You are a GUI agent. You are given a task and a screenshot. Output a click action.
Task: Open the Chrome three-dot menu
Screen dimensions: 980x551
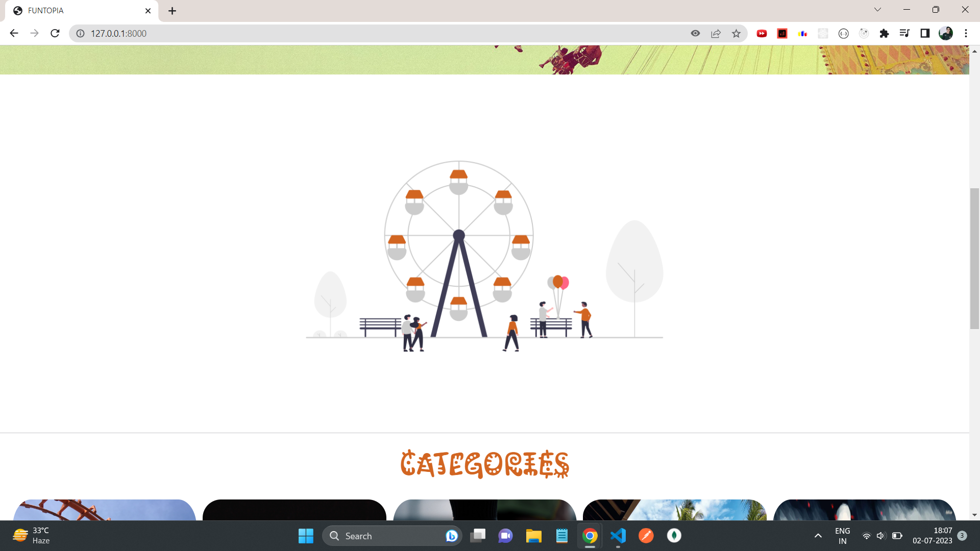966,33
